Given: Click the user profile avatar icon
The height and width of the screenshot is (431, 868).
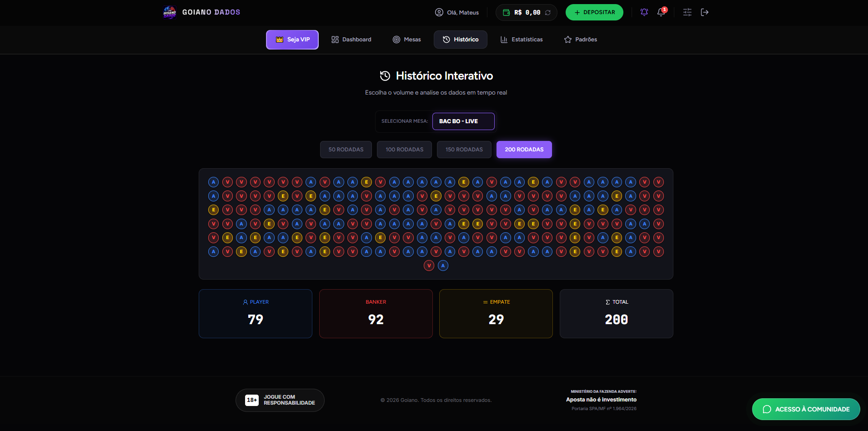Looking at the screenshot, I should (439, 12).
